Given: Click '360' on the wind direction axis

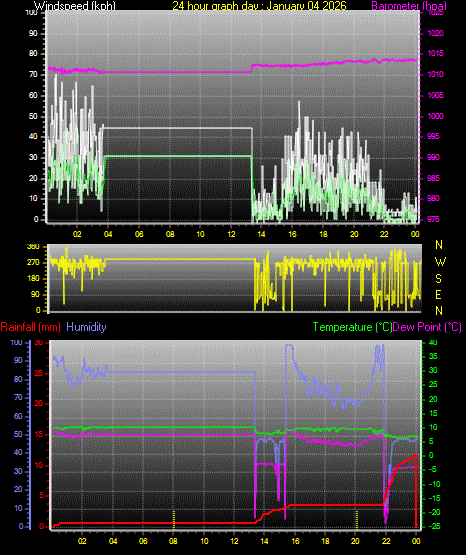Looking at the screenshot, I should point(33,247).
